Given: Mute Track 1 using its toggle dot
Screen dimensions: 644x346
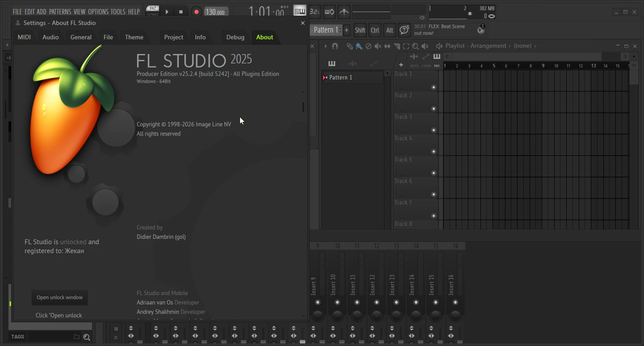Looking at the screenshot, I should point(434,87).
